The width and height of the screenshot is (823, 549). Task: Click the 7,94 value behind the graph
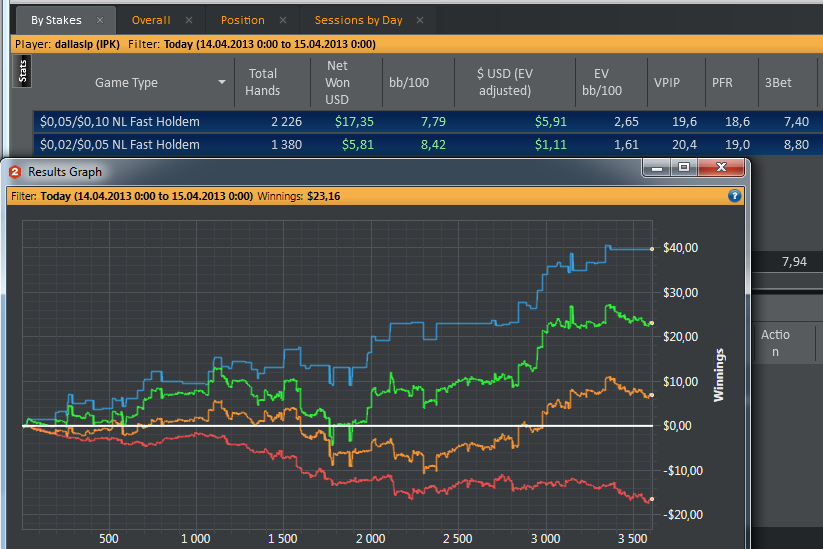click(x=794, y=261)
